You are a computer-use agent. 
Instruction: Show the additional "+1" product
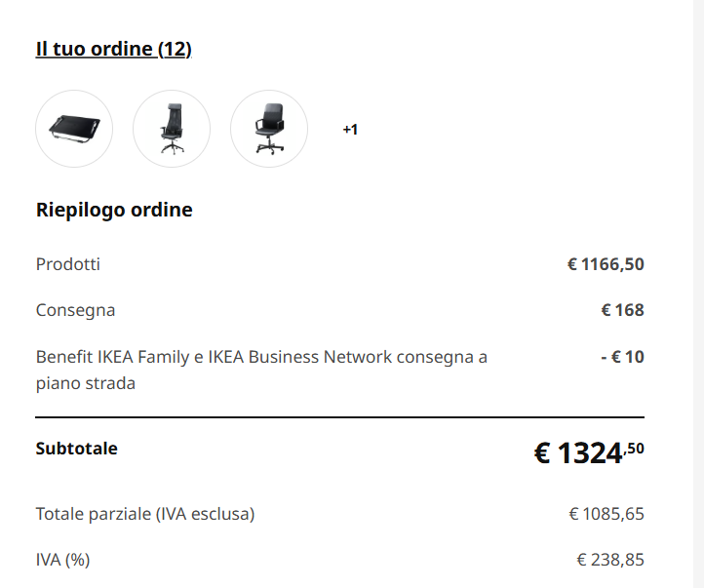(350, 129)
